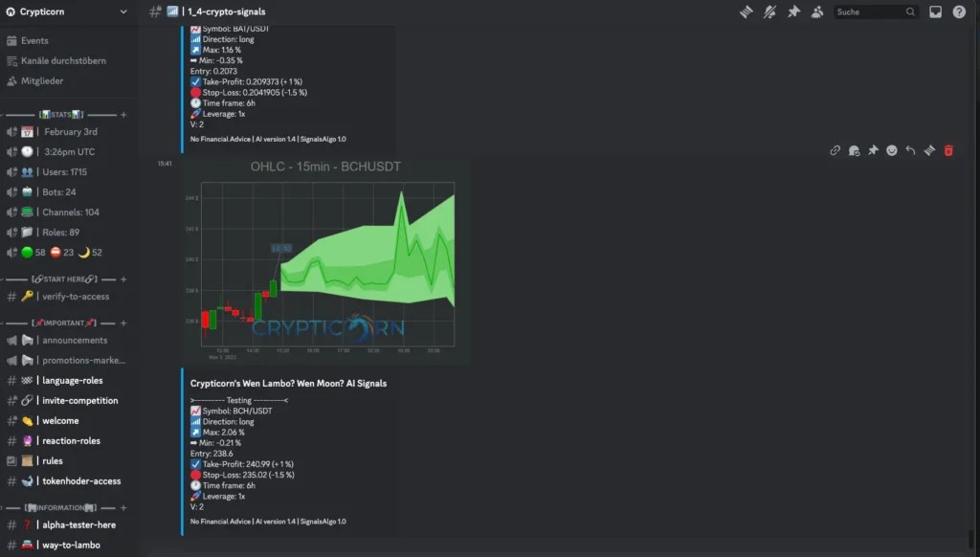Open the inbox icon
This screenshot has width=980, height=557.
pos(936,11)
